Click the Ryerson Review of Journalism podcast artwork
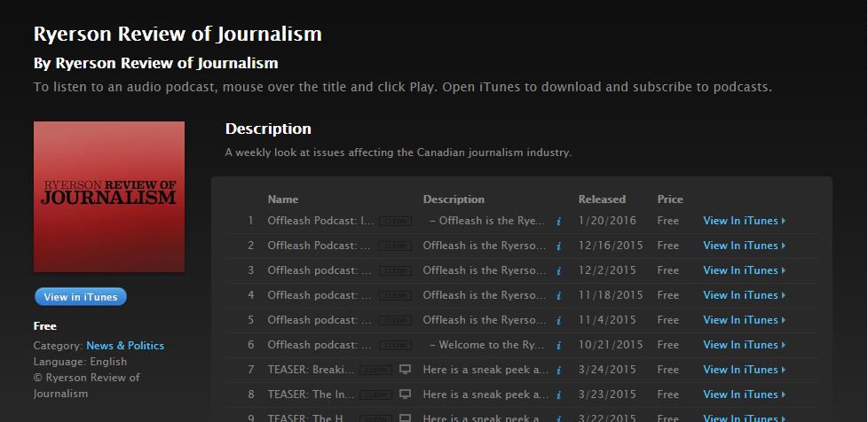This screenshot has height=422, width=868. coord(109,197)
